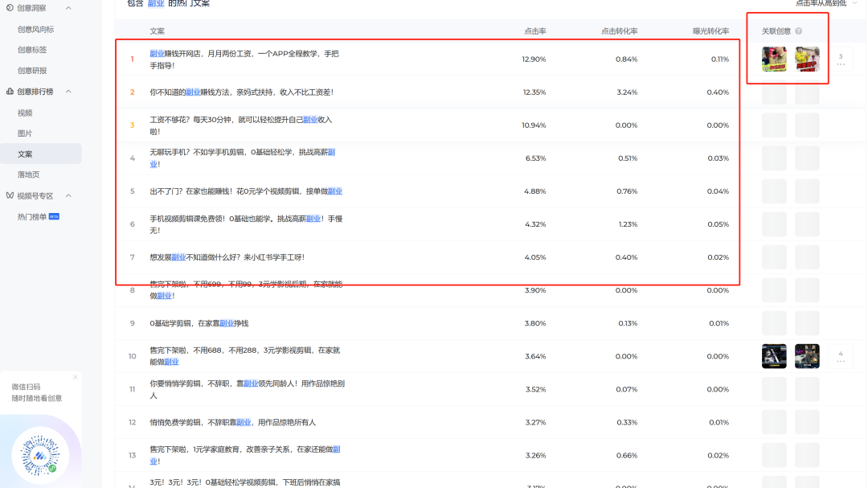Go to 落地页 ranking

point(28,174)
